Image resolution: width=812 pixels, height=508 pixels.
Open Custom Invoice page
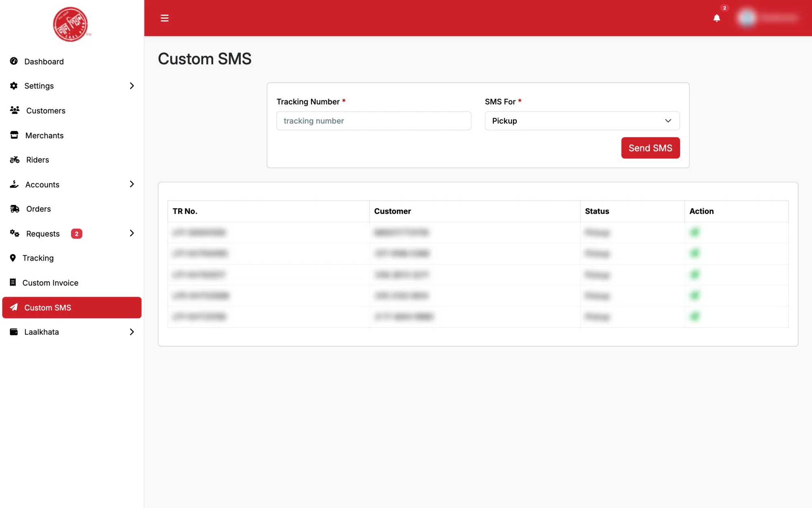(72, 283)
